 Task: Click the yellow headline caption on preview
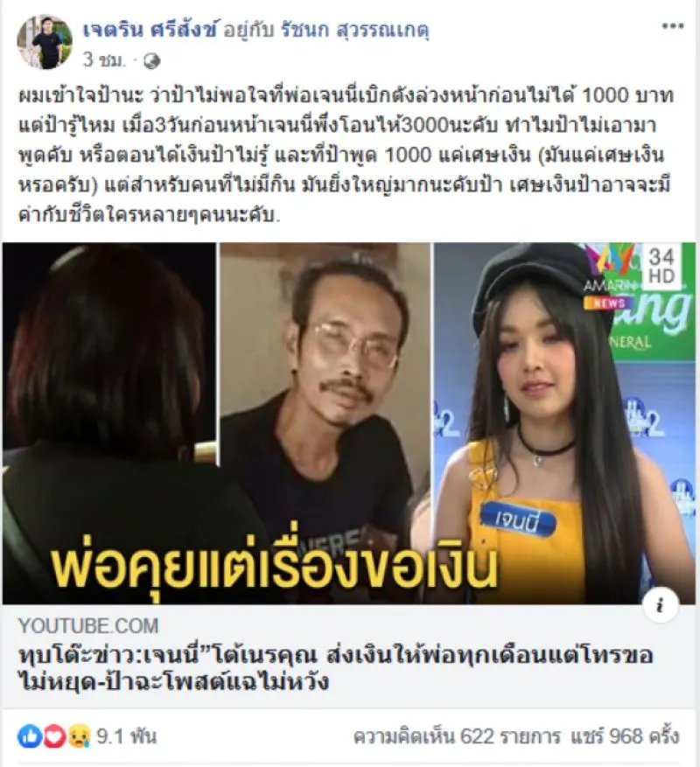coord(275,566)
